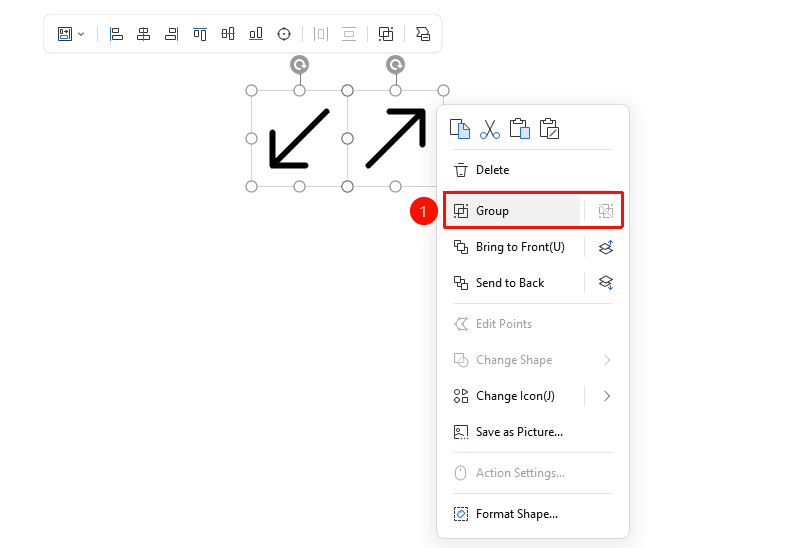Screen dimensions: 808x548
Task: Click the Paste icon in context menu
Action: tap(519, 129)
